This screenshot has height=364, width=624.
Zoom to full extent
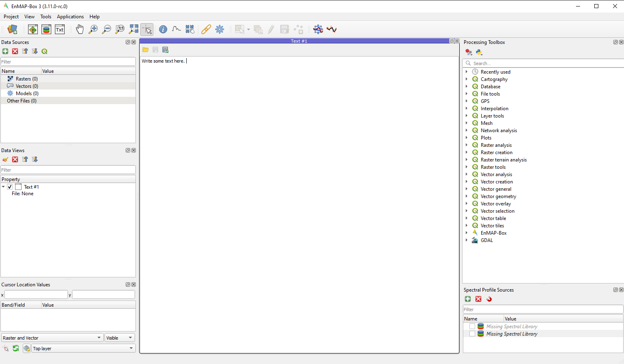tap(133, 29)
